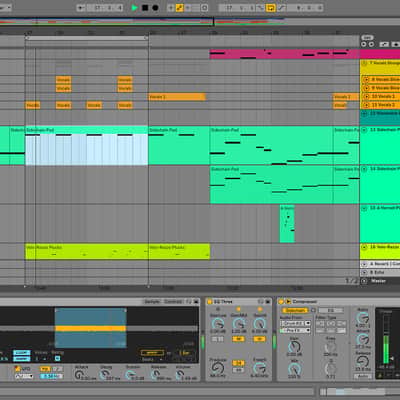Arm the Arrangement Record button
The height and width of the screenshot is (400, 400).
pyautogui.click(x=155, y=7)
